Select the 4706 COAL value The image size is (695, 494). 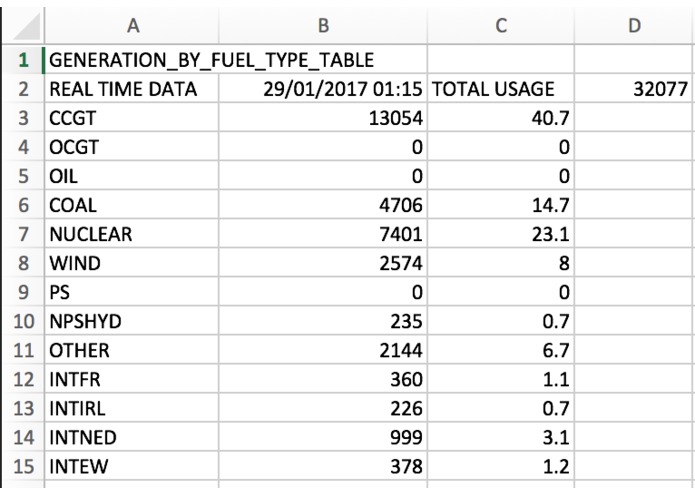[x=323, y=205]
